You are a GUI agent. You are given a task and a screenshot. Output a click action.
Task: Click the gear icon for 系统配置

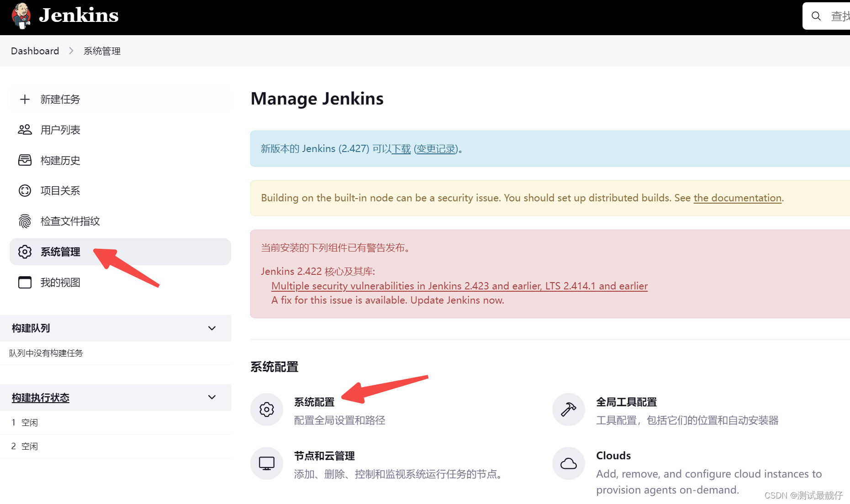[x=267, y=409]
